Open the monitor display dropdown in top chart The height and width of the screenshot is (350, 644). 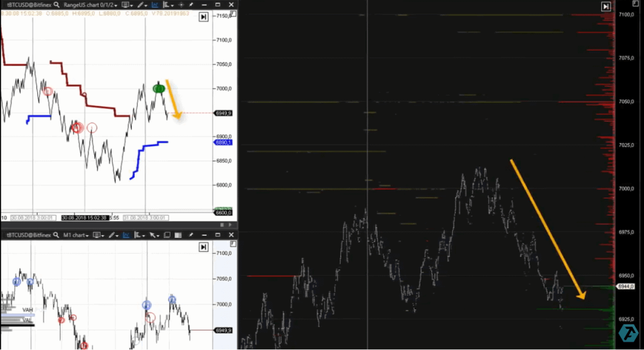[128, 5]
